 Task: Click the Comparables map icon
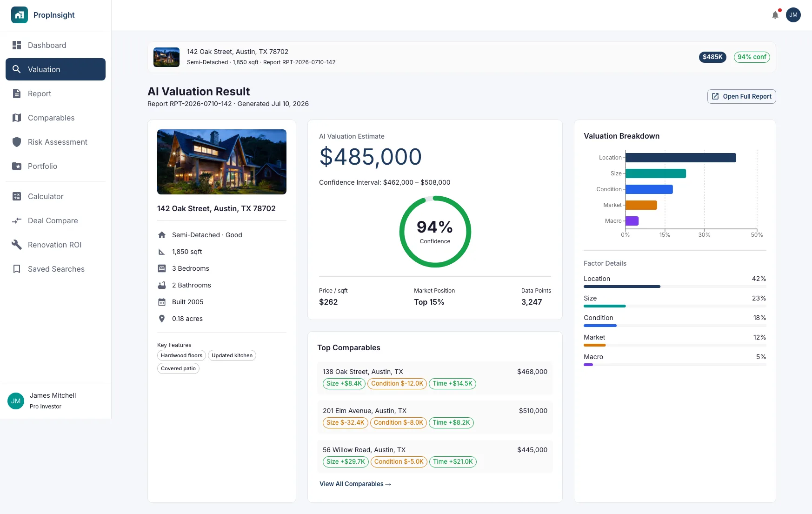(17, 118)
